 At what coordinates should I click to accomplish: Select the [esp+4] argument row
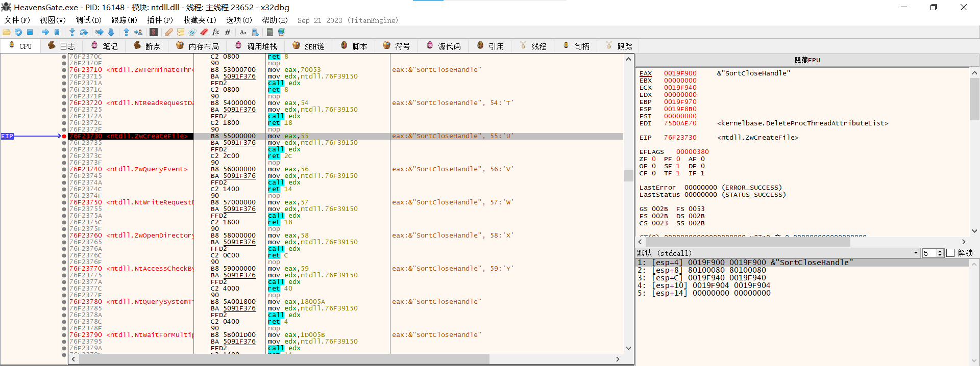click(x=802, y=263)
